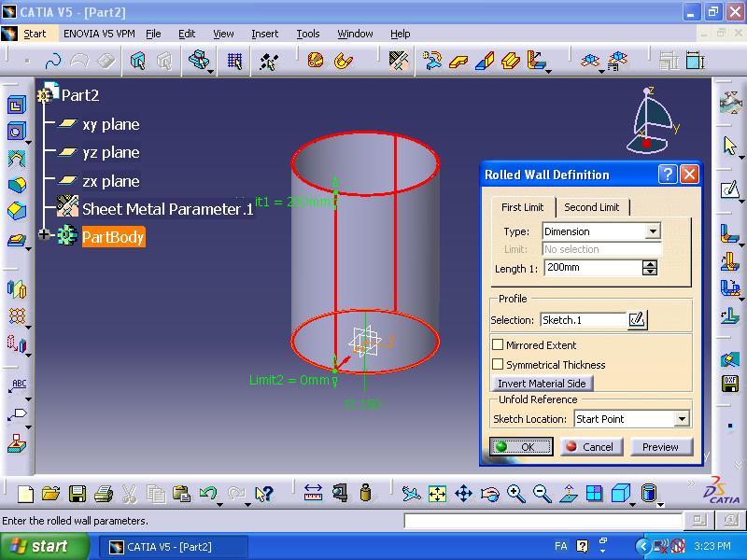
Task: Enable Symmetrical Thickness
Action: (x=500, y=364)
